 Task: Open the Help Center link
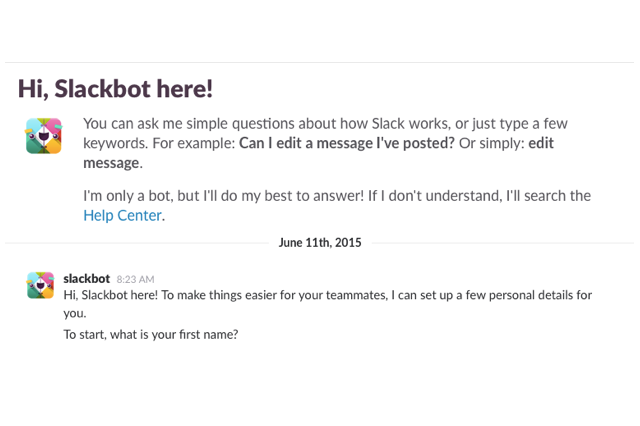coord(122,215)
